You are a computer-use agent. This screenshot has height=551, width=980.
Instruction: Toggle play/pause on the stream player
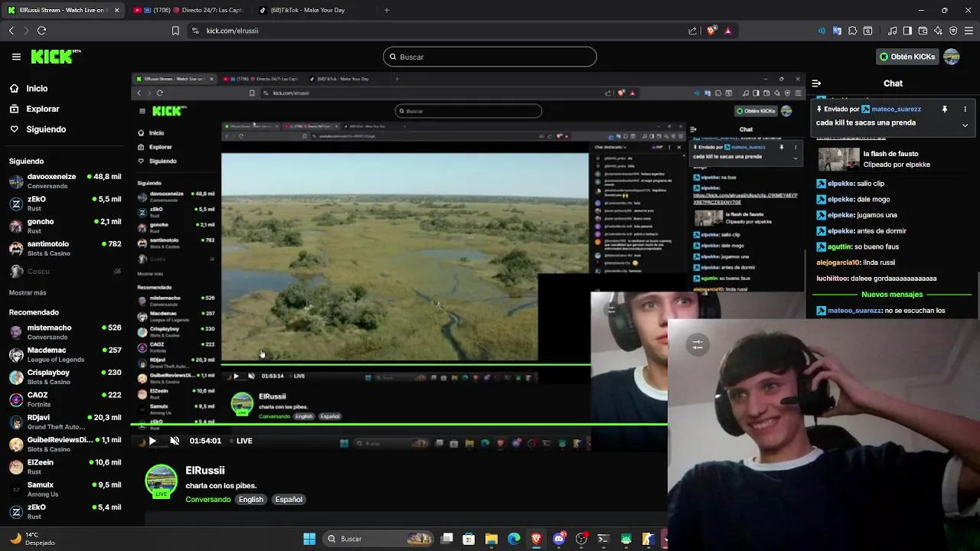tap(152, 441)
